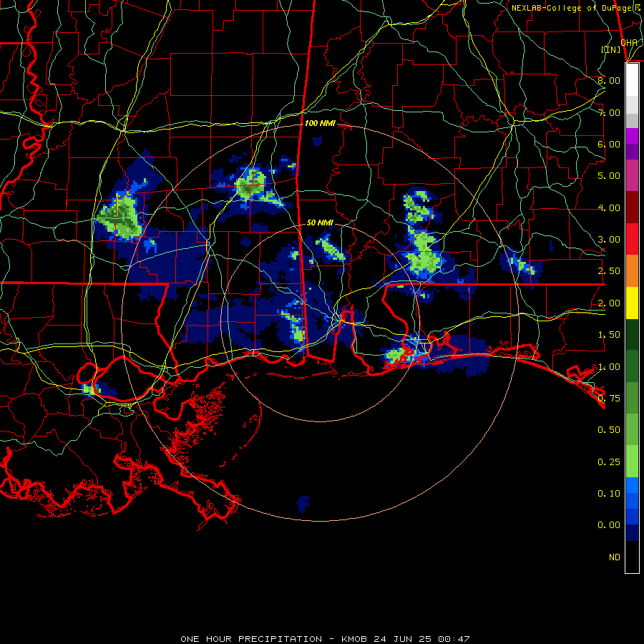Select the orange swatch beside 2.50
Viewport: 644px width, 644px height.
[x=632, y=271]
